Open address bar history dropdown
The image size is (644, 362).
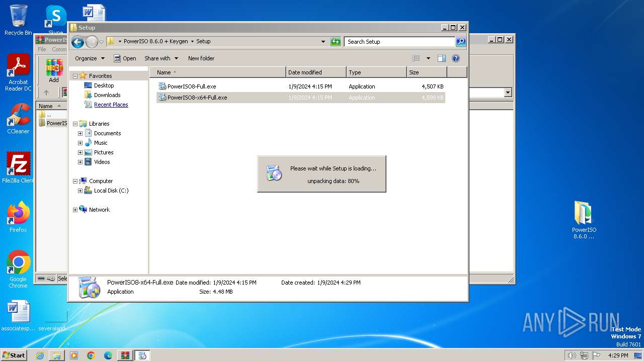[x=323, y=42]
